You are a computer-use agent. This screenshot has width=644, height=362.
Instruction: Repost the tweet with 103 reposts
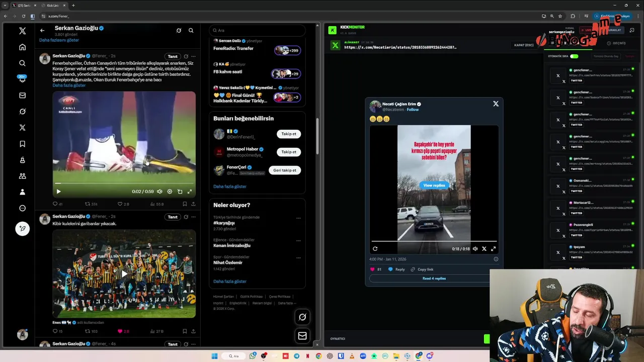[91, 331]
